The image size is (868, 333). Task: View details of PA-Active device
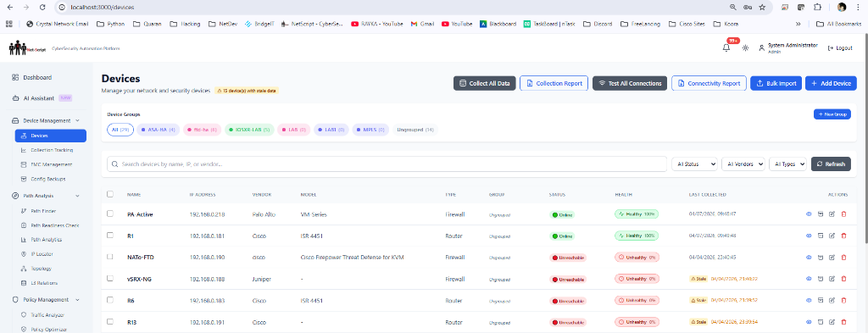(x=808, y=214)
